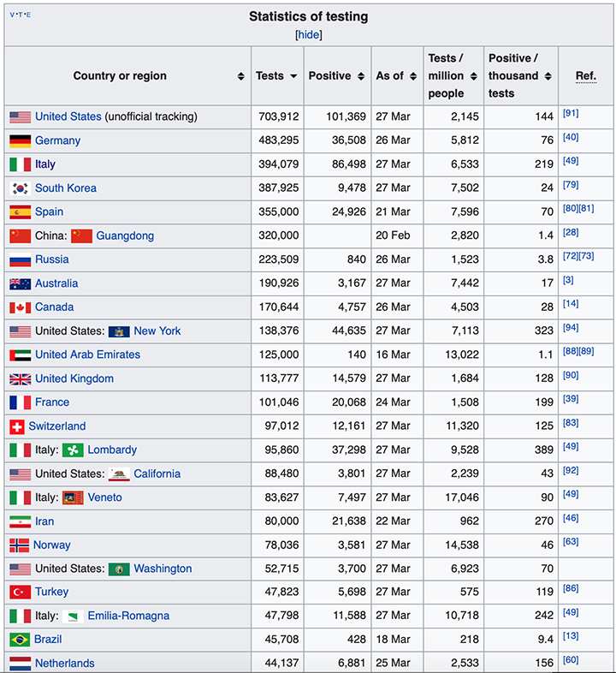Click the Spain flag icon

[21, 212]
